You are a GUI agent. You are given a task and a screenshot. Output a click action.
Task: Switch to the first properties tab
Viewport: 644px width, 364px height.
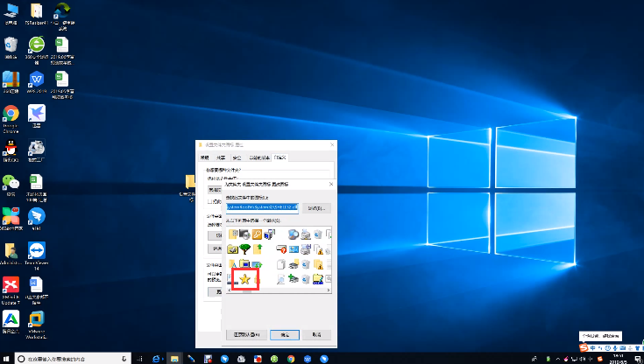coord(205,157)
